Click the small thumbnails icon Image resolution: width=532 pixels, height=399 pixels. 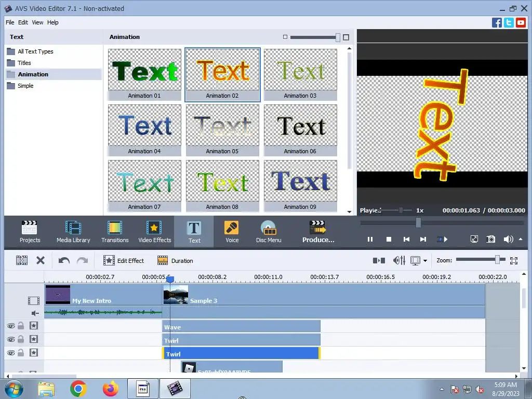tap(285, 37)
